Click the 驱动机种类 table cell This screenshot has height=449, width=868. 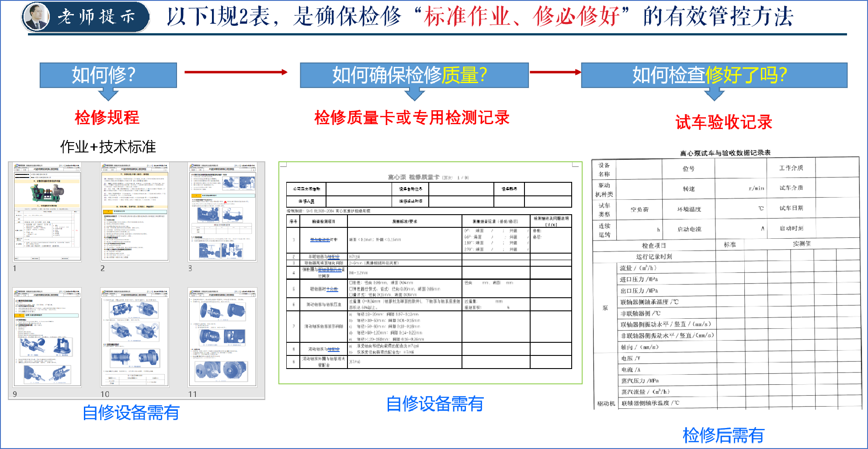(604, 190)
